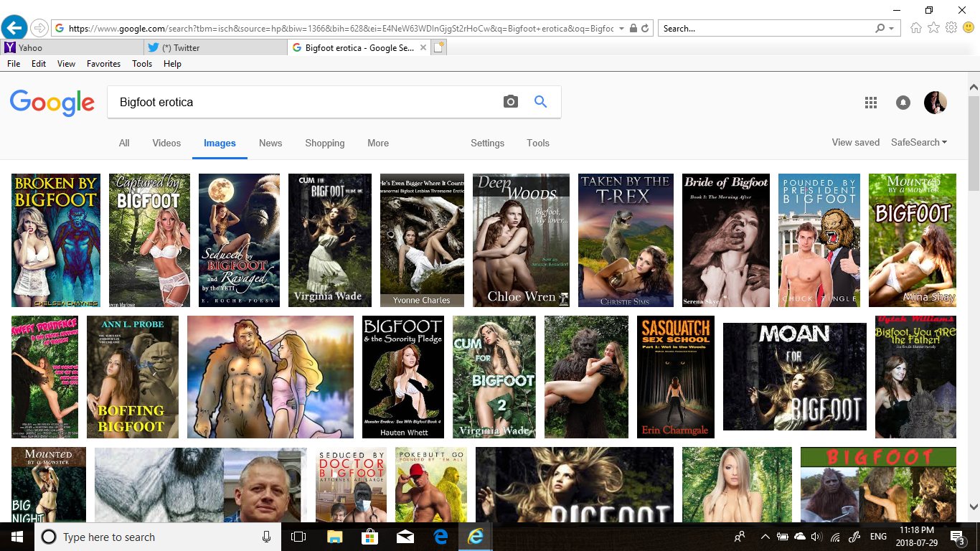Open the Favorites star icon
Screen dimensions: 980x551
pos(933,28)
